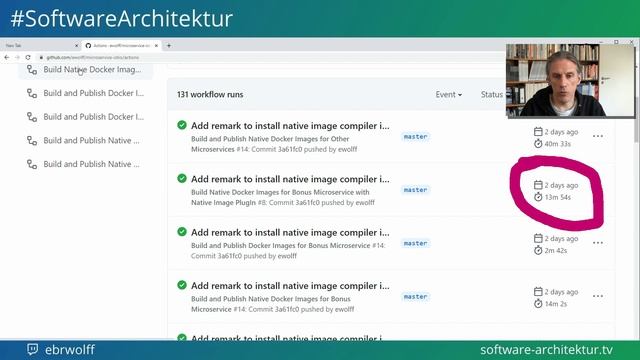Viewport: 640px width, 360px height.
Task: Click the calendar icon on the 40m 33s run
Action: pos(538,131)
